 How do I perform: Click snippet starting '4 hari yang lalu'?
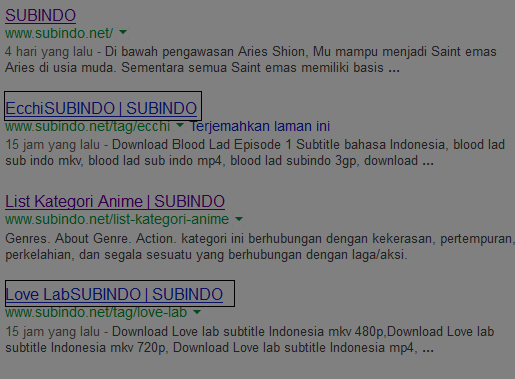point(251,52)
